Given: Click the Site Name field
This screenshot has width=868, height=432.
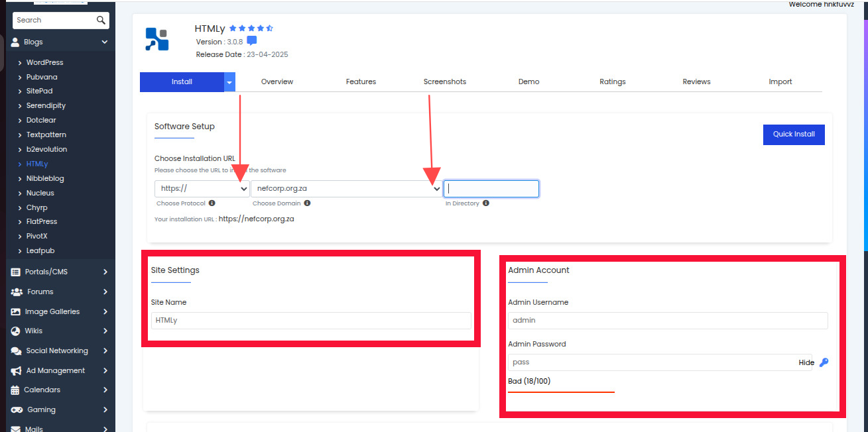Looking at the screenshot, I should (x=311, y=321).
